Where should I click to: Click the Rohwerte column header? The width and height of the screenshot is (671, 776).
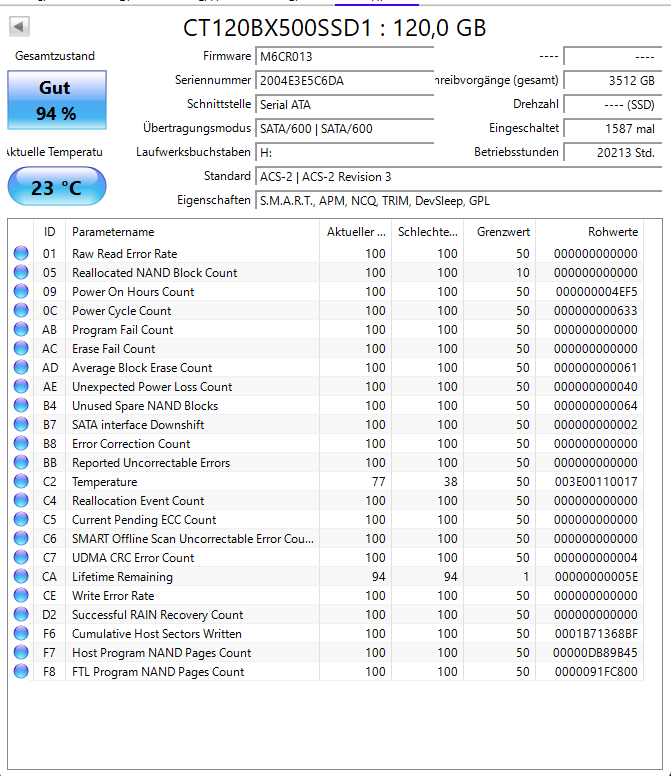tap(590, 232)
